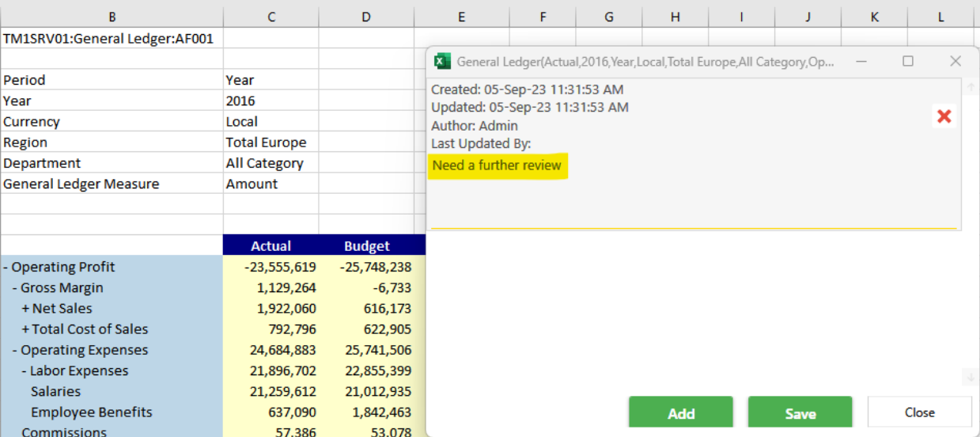The width and height of the screenshot is (980, 437).
Task: Select the Period label cell
Action: 112,80
